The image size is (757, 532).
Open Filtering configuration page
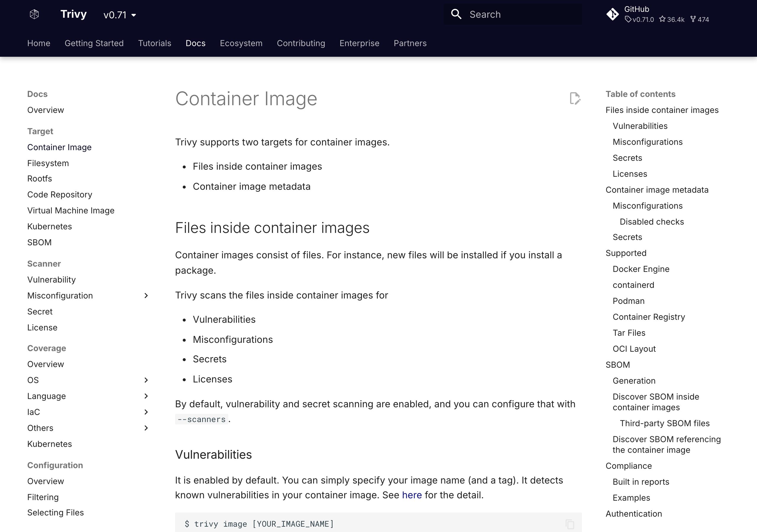pyautogui.click(x=43, y=497)
